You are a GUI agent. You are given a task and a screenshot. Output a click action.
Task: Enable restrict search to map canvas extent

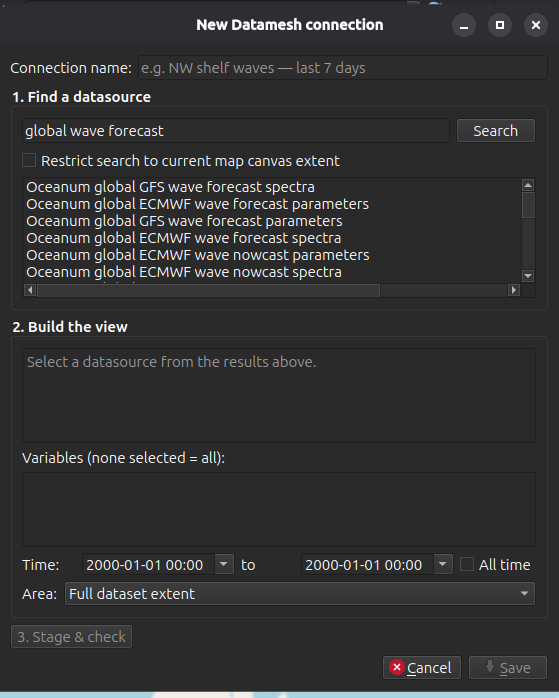pyautogui.click(x=29, y=160)
